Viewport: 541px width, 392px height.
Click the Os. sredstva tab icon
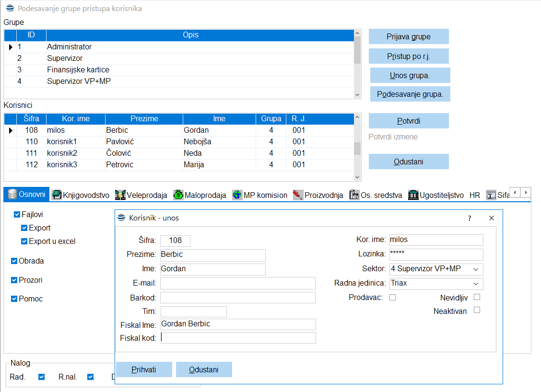[x=354, y=195]
